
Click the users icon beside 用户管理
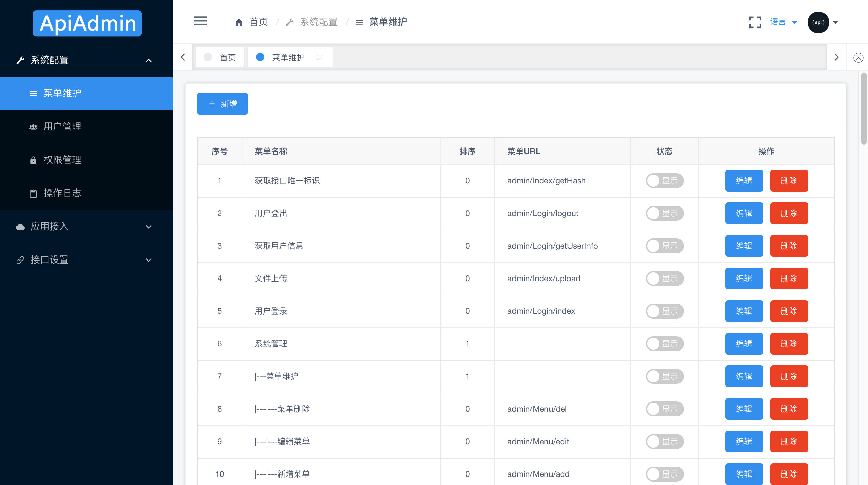33,127
